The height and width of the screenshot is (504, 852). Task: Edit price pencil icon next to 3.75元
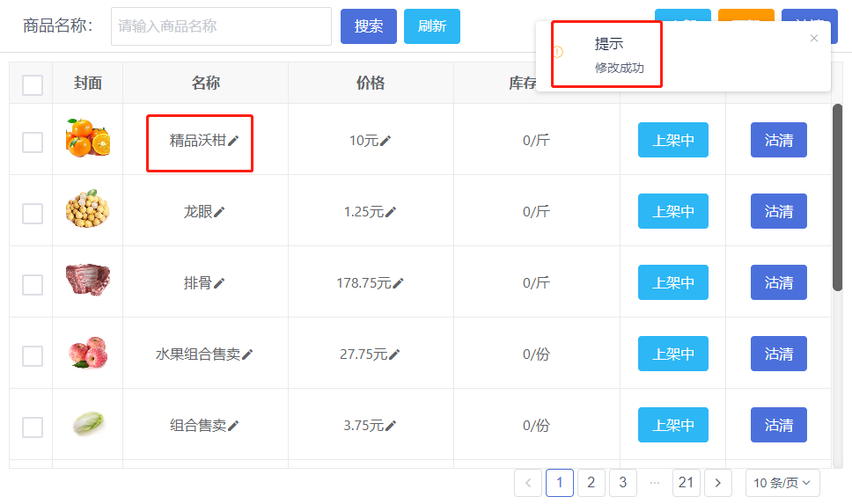coord(391,426)
